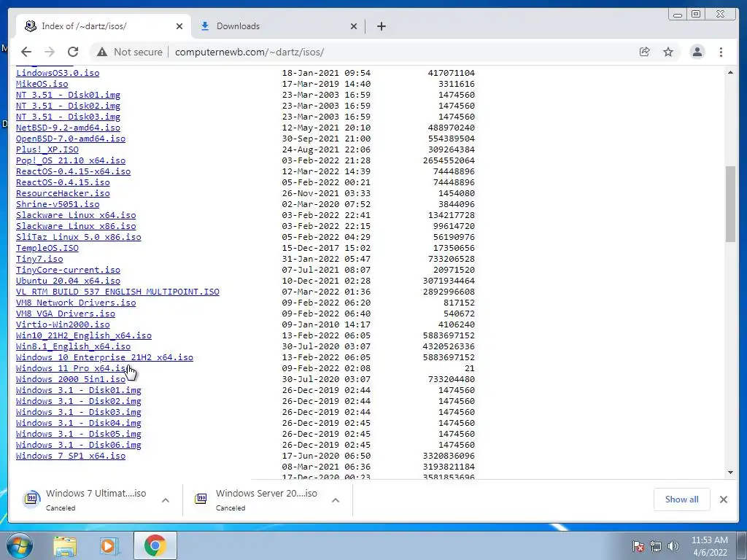The height and width of the screenshot is (560, 747).
Task: Switch to the Downloads tab
Action: [278, 26]
